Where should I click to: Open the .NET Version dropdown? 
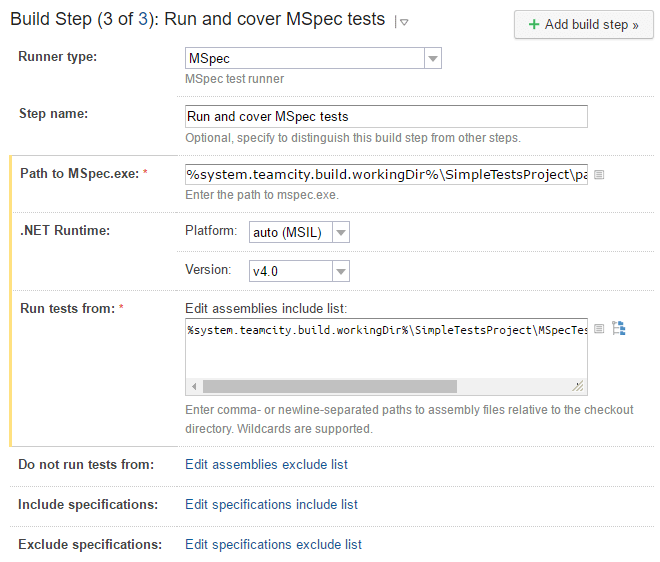pos(340,271)
